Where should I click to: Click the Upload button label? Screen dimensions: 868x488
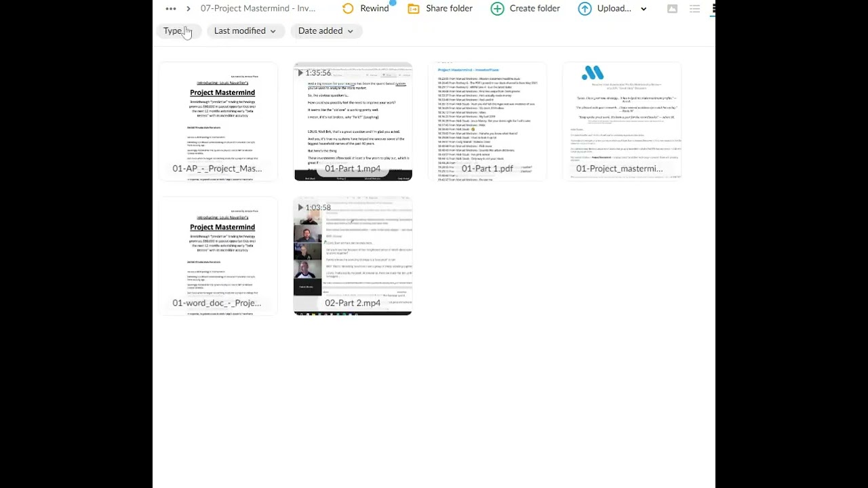pos(614,9)
